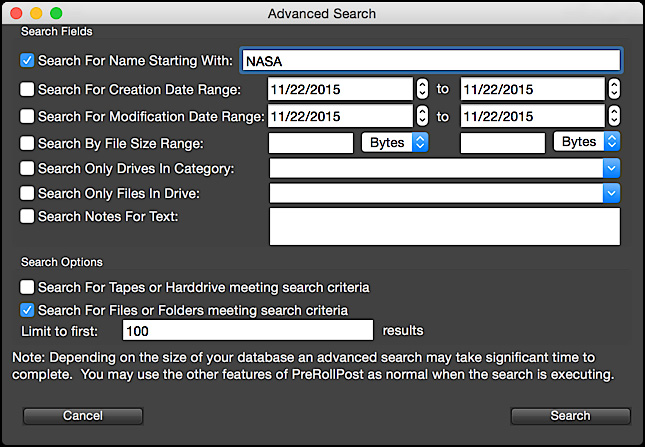Click the Limit to first results field

pos(248,331)
